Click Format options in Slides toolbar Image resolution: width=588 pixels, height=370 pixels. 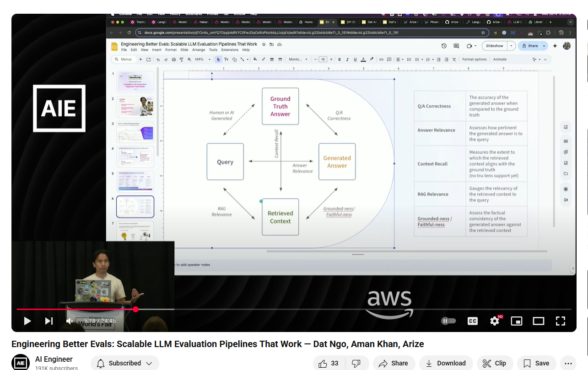point(474,60)
